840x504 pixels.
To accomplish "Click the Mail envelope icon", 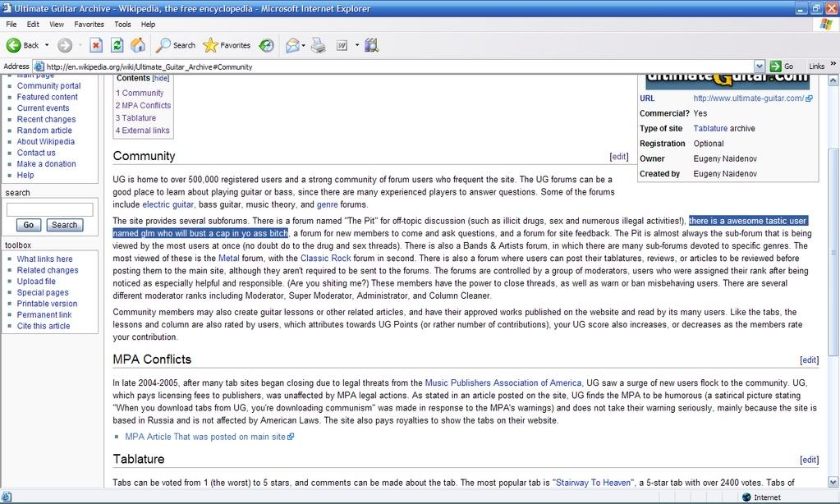I will (292, 45).
